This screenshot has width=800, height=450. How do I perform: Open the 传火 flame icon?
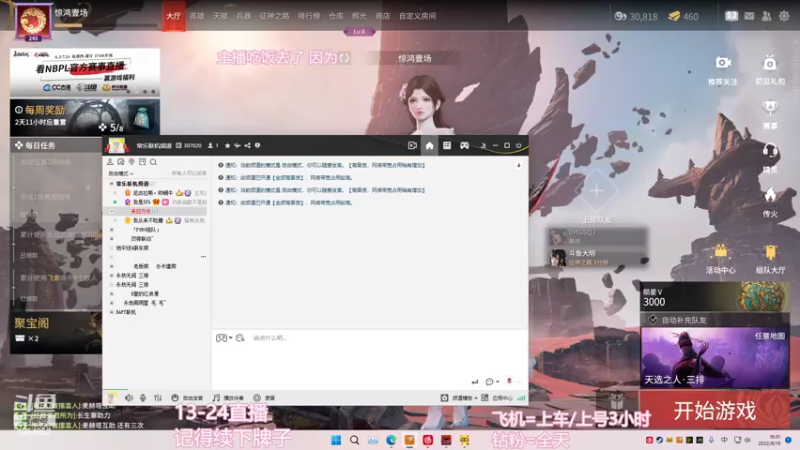pyautogui.click(x=770, y=195)
